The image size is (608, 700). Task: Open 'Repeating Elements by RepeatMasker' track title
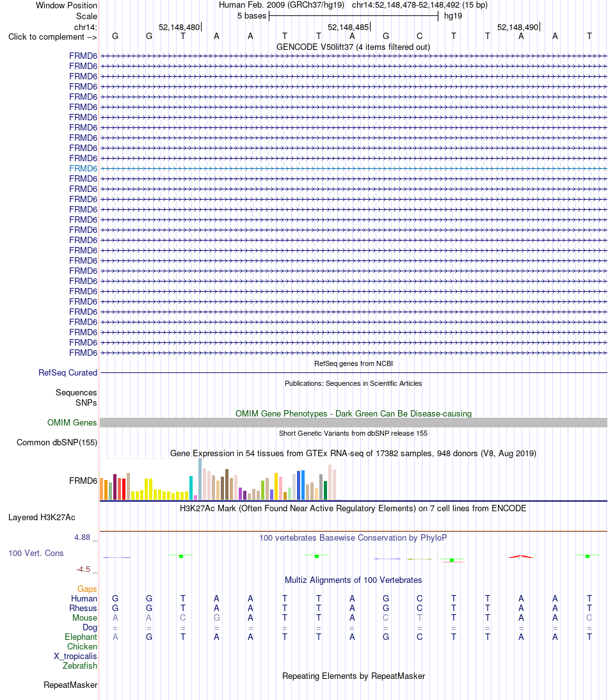pos(353,676)
